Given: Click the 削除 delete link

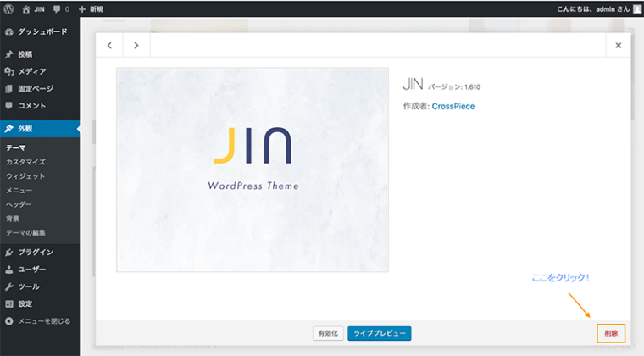Looking at the screenshot, I should (611, 333).
